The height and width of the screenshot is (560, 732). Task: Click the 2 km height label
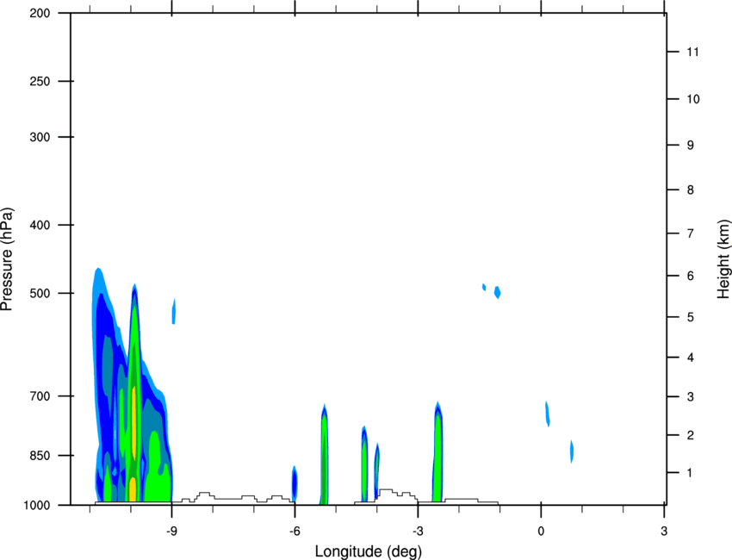pos(691,435)
